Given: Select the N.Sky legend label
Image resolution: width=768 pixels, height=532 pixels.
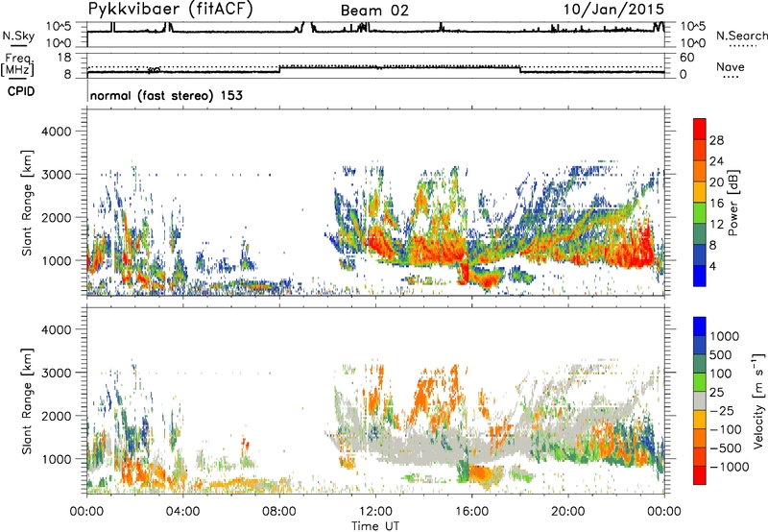Looking at the screenshot, I should coord(18,36).
